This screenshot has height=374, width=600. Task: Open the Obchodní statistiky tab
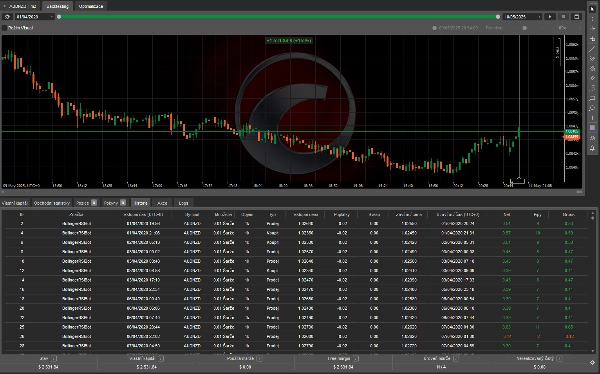click(52, 203)
